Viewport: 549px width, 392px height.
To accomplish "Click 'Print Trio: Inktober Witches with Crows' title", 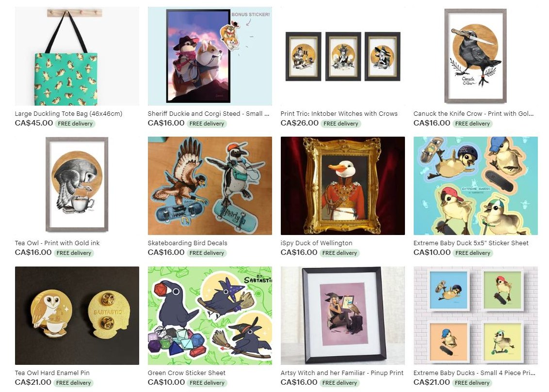I will click(339, 114).
